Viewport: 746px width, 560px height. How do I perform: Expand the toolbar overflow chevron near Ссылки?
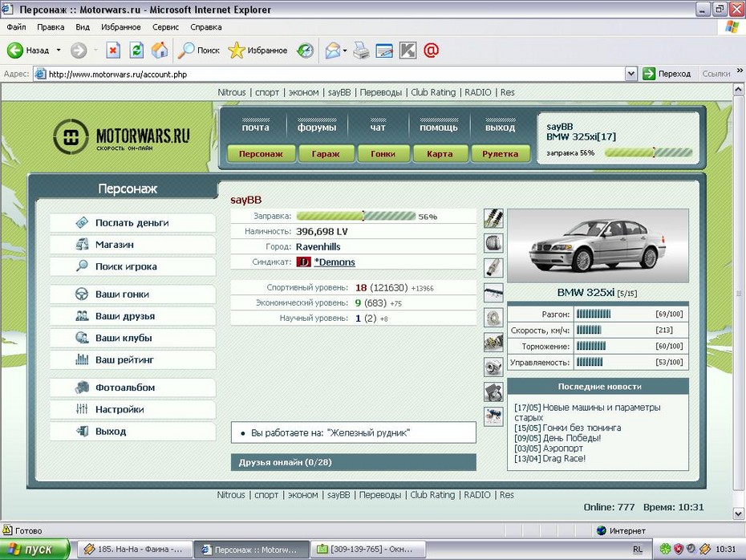[740, 71]
